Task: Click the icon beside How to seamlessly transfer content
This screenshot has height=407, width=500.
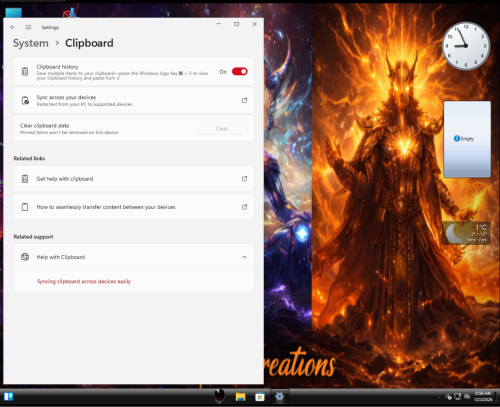Action: coord(25,207)
